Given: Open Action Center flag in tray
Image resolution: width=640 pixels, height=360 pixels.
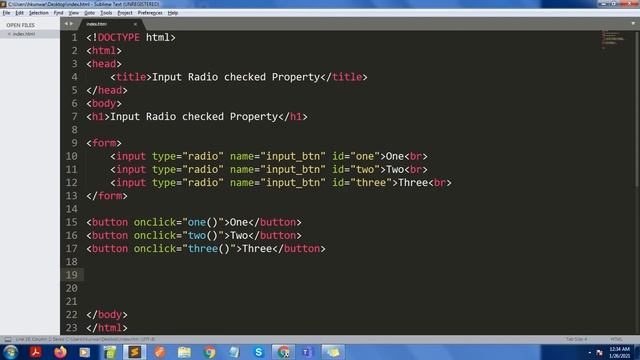Looking at the screenshot, I should (x=599, y=352).
